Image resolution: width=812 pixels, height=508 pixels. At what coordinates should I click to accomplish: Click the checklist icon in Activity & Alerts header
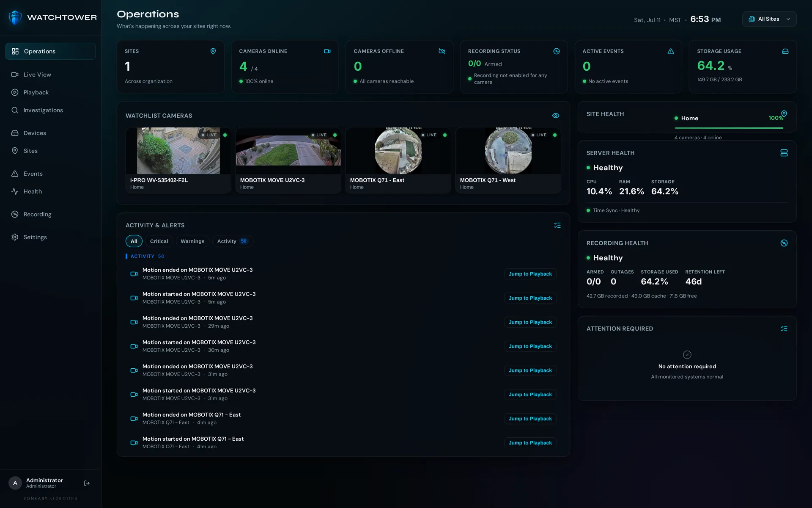click(x=557, y=225)
